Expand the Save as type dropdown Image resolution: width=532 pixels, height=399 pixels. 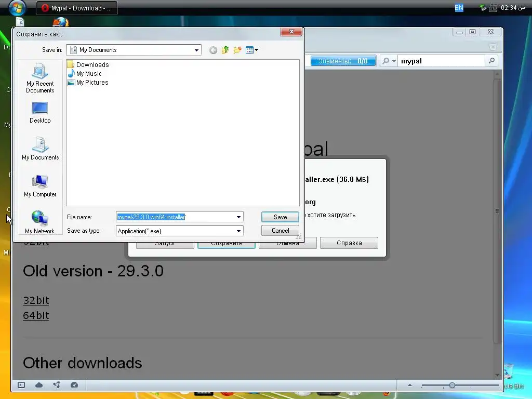(238, 231)
